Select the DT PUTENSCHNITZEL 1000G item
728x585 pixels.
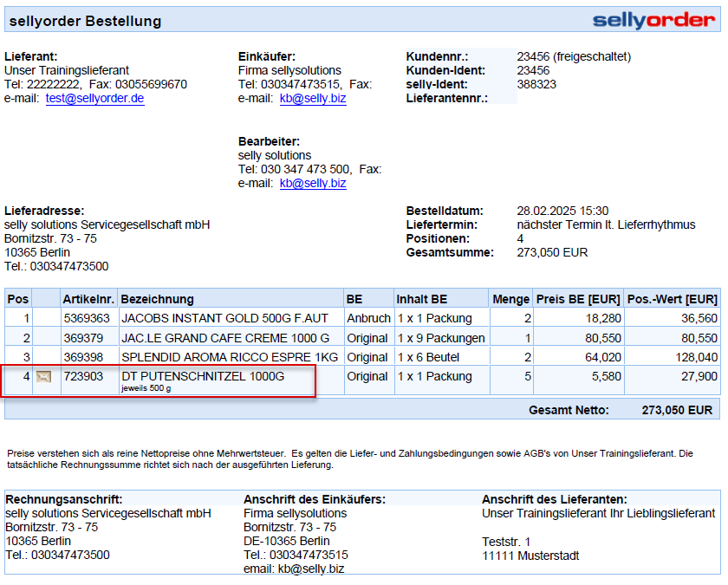pyautogui.click(x=202, y=376)
